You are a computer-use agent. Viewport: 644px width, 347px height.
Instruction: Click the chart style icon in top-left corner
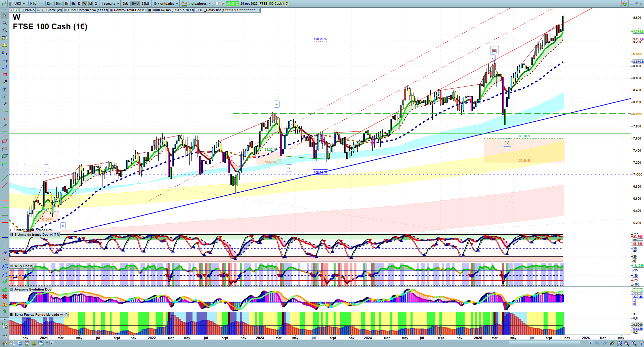(5, 4)
